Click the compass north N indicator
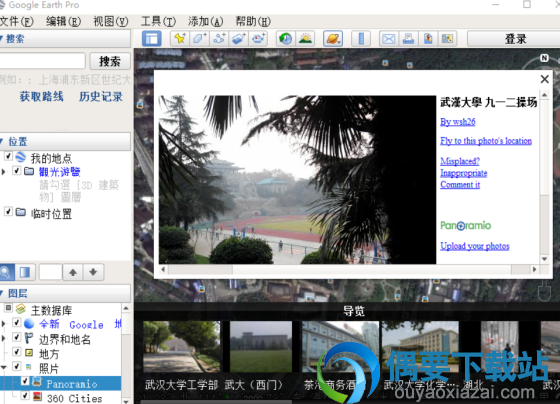 coord(544,58)
